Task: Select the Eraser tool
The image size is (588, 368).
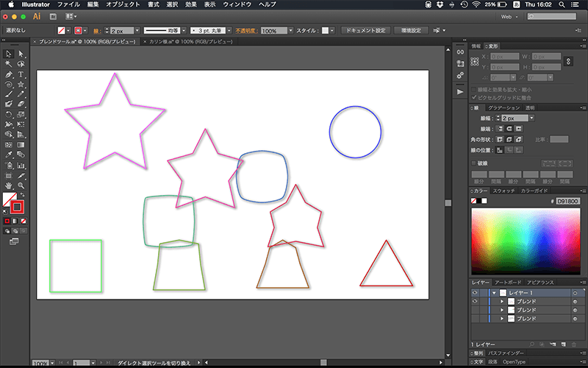Action: click(21, 104)
